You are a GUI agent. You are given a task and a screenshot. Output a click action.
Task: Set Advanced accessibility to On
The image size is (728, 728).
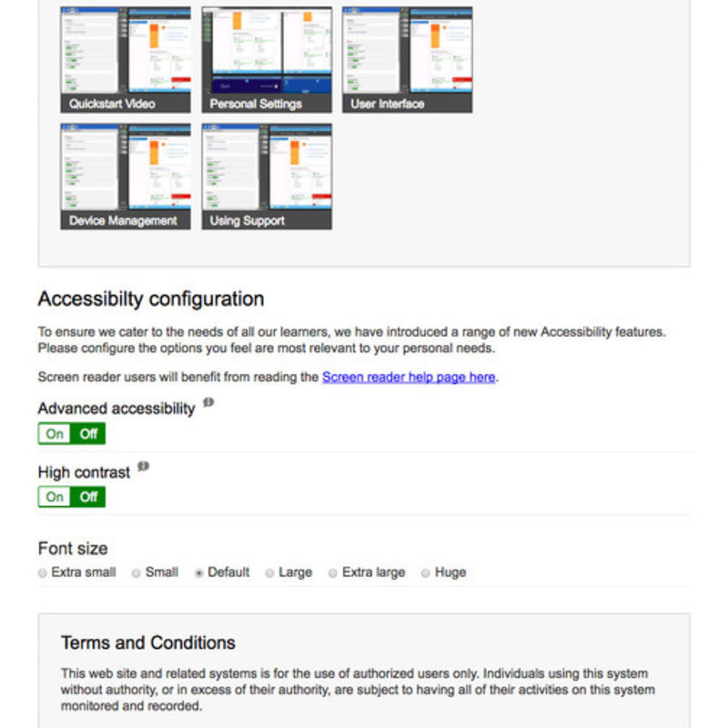55,434
